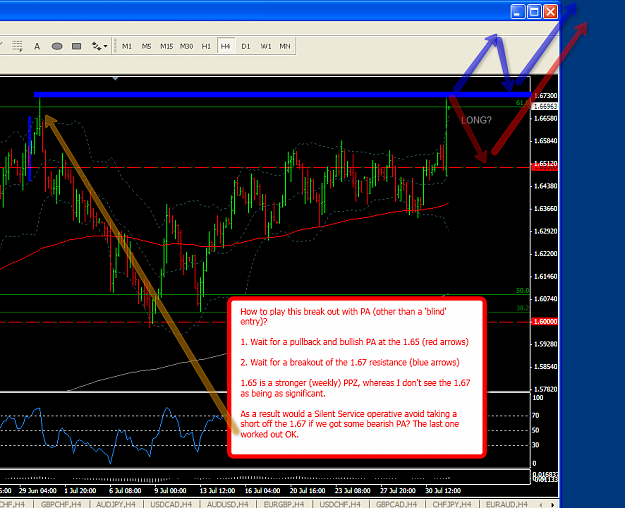Open the USDCHF,H4 chart tab
625x508 pixels.
tap(340, 504)
